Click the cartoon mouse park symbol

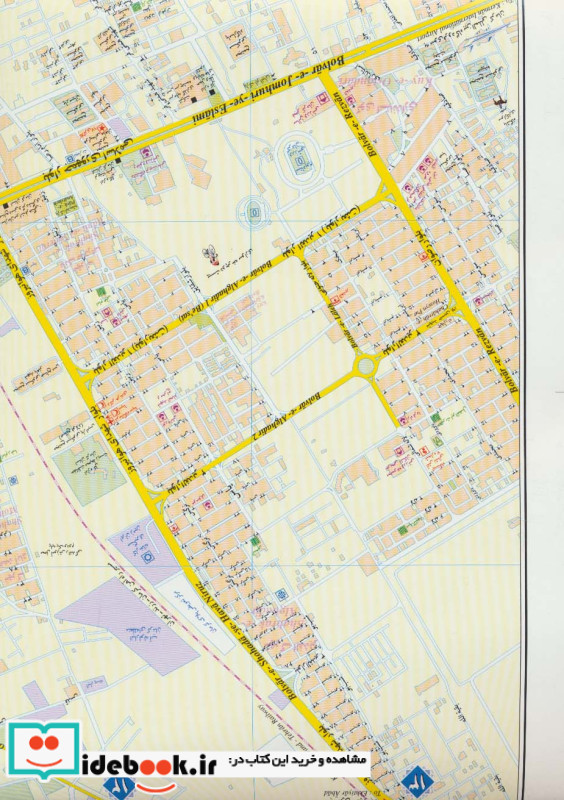211,256
